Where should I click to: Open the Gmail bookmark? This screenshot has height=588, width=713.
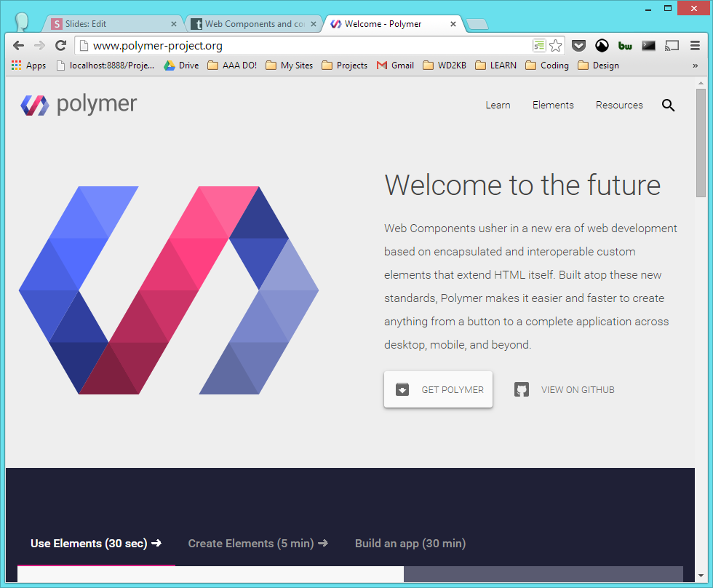[x=395, y=65]
